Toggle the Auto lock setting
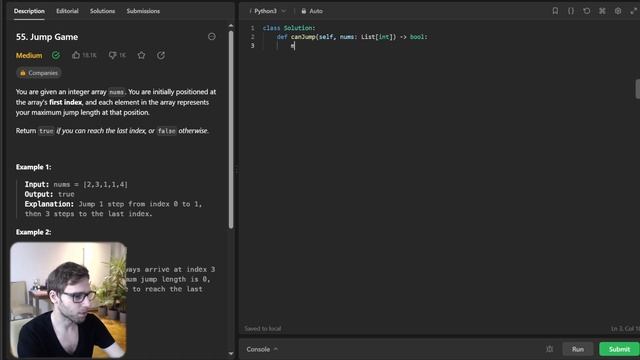Viewport: 640px width, 360px height. pyautogui.click(x=312, y=11)
